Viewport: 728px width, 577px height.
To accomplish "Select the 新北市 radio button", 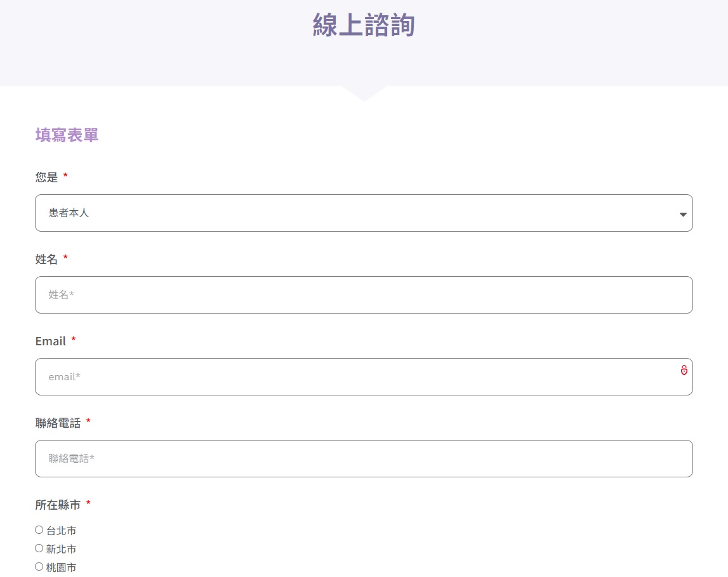I will 39,548.
